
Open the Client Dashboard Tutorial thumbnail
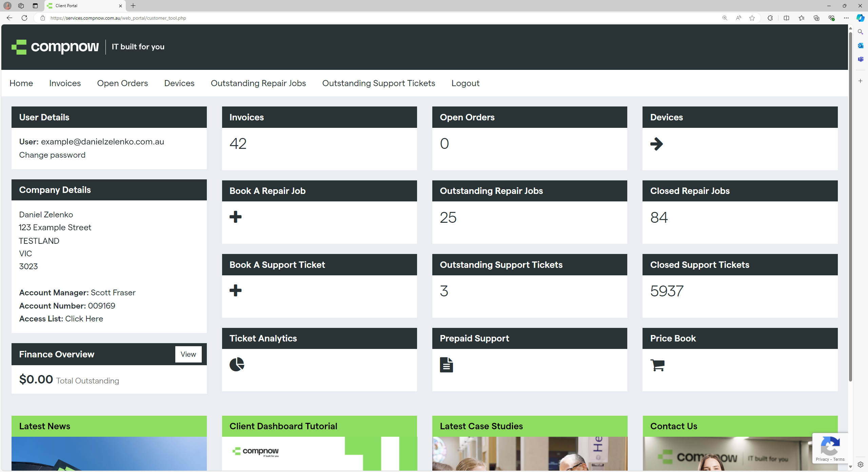coord(319,454)
